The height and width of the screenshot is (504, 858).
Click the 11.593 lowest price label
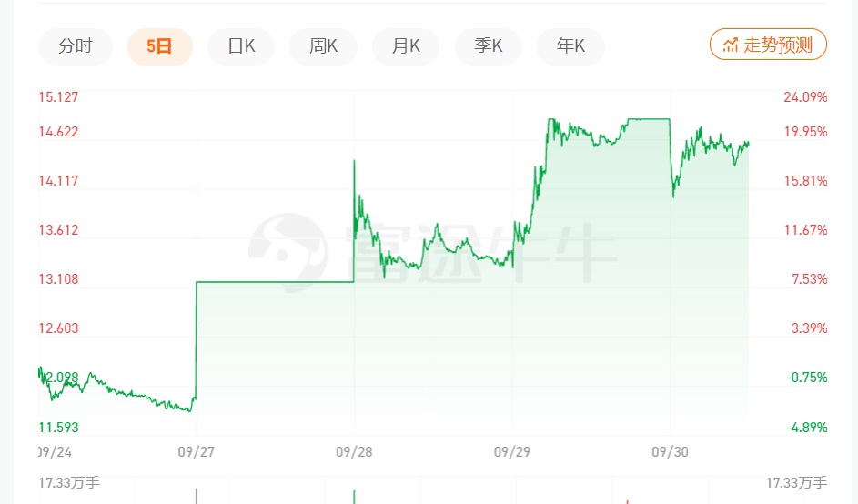click(x=58, y=427)
